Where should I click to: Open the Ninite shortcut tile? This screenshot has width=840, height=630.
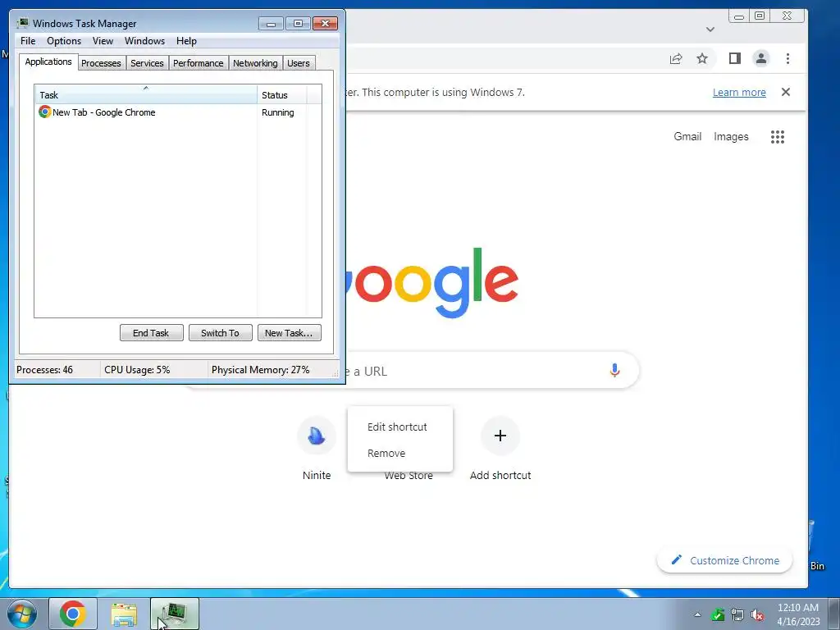click(x=317, y=436)
